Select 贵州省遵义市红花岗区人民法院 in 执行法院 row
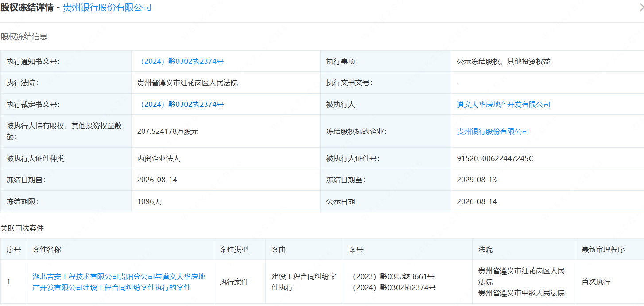 click(187, 83)
